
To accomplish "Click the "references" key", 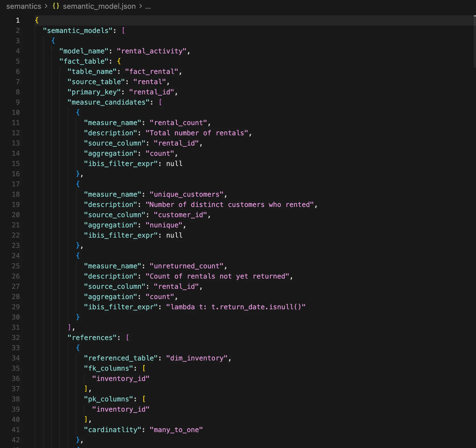I will point(92,338).
